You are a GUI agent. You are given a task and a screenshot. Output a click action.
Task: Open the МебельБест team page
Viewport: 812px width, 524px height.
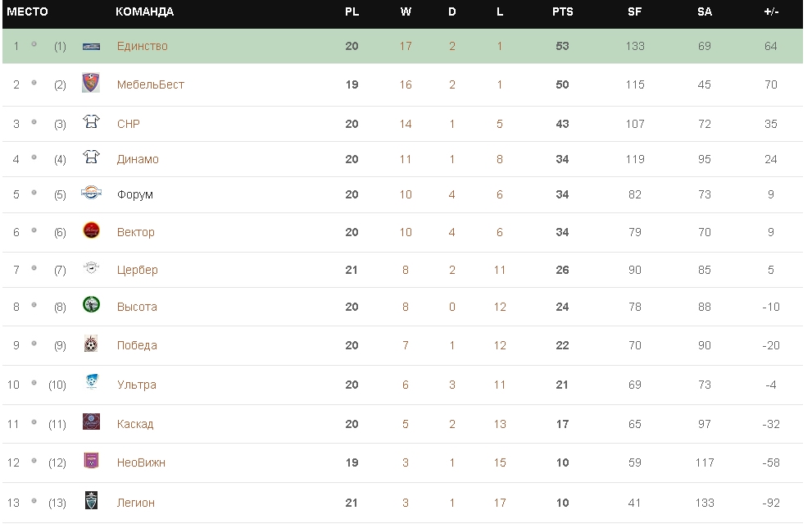(150, 84)
